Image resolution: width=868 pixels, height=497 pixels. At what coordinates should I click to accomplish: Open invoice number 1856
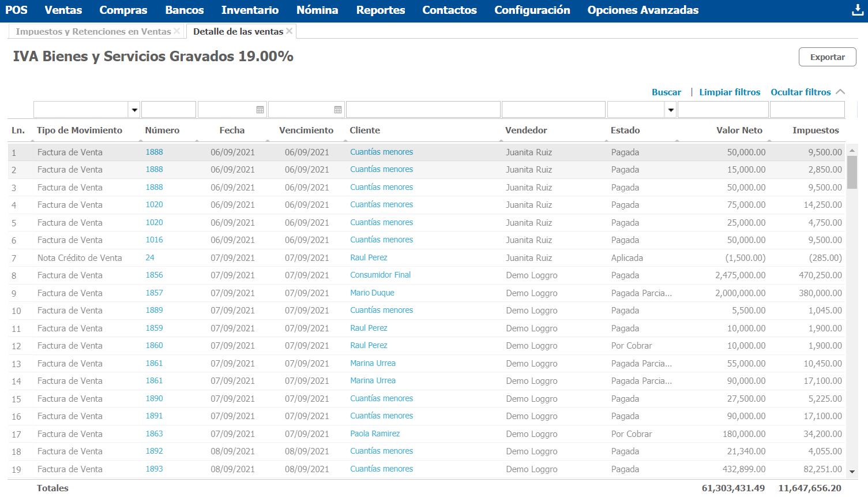(154, 275)
